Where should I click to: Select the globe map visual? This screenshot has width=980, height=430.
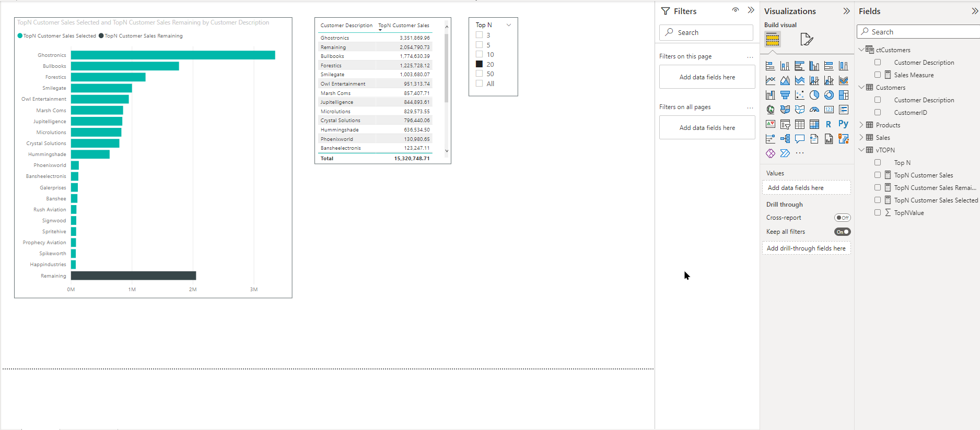(770, 110)
